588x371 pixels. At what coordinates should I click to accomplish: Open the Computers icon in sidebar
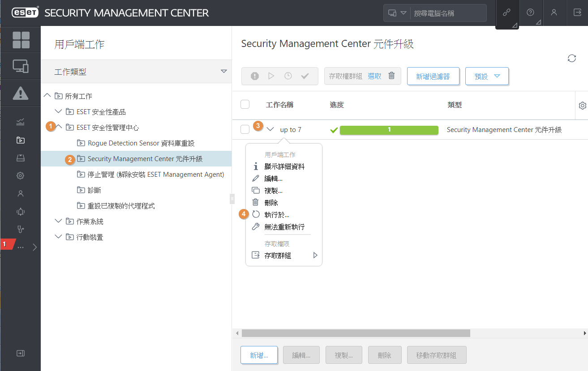point(21,67)
